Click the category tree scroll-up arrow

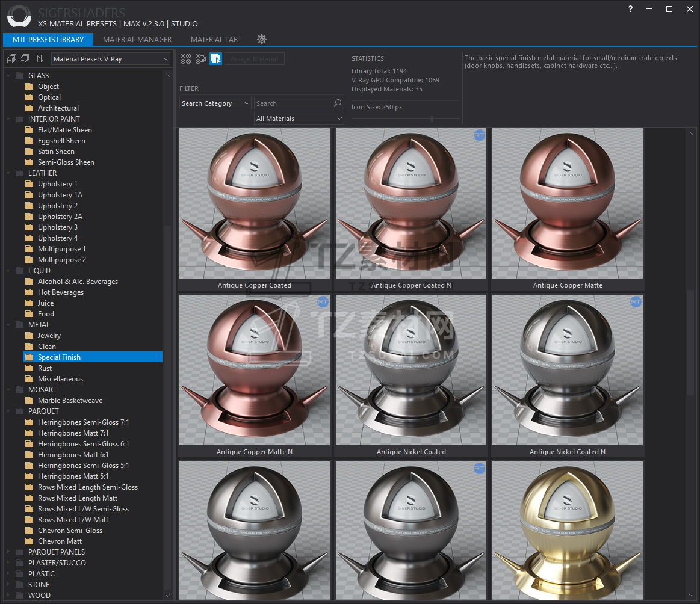[x=167, y=76]
